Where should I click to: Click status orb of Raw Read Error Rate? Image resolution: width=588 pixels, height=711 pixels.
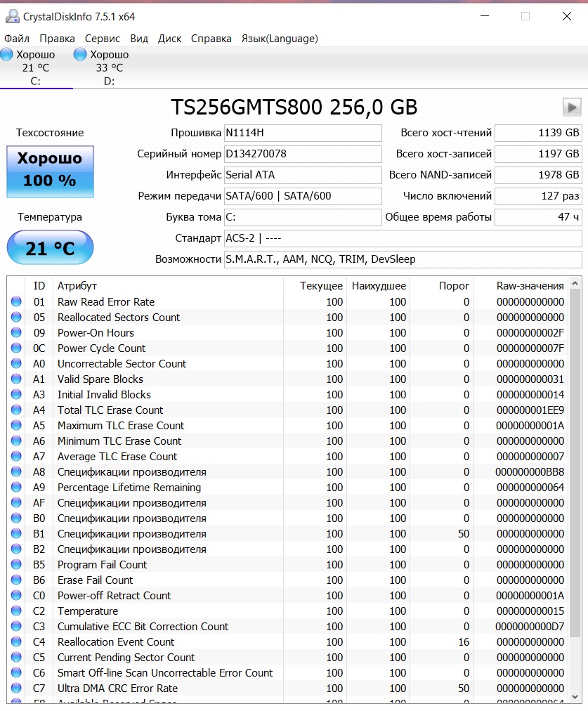coord(16,301)
